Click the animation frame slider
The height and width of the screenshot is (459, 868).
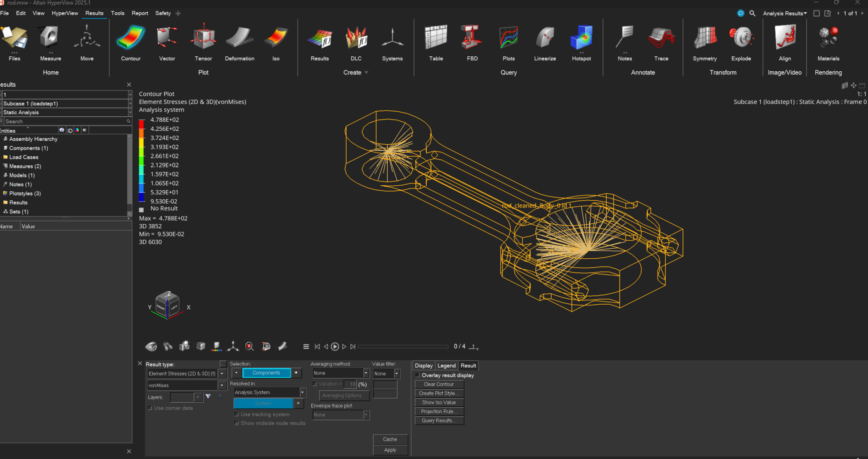click(403, 346)
